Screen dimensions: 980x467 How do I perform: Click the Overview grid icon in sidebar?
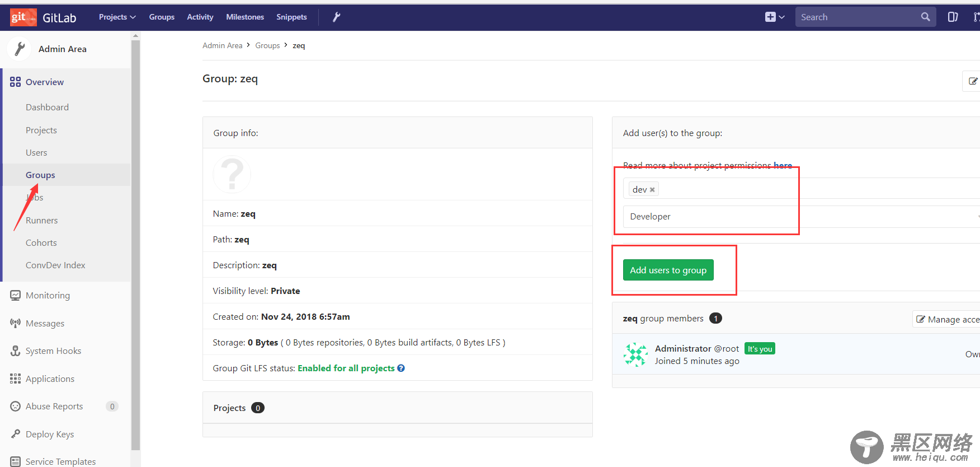tap(15, 82)
